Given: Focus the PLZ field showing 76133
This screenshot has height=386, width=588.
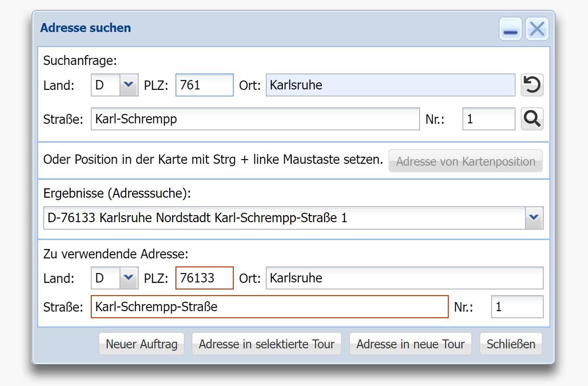Looking at the screenshot, I should [x=205, y=278].
